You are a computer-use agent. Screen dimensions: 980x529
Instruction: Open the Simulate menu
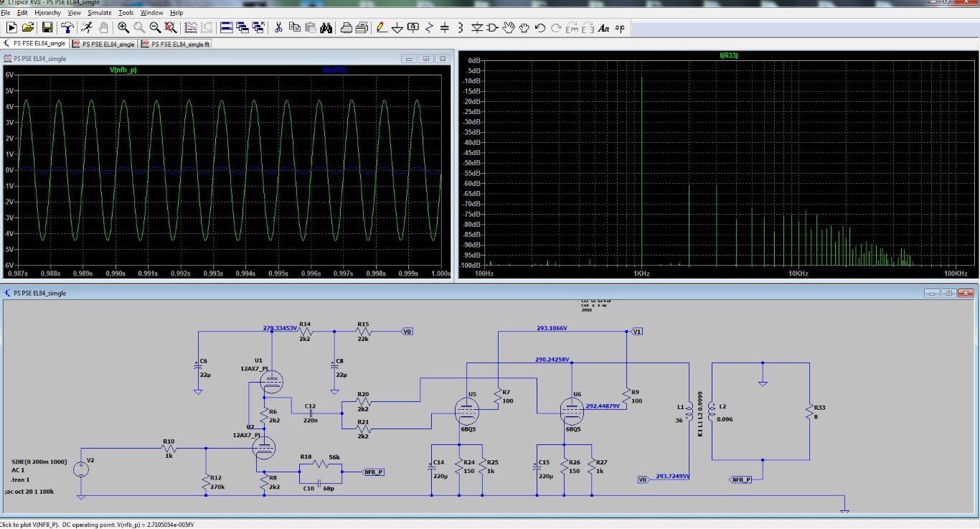pos(100,12)
